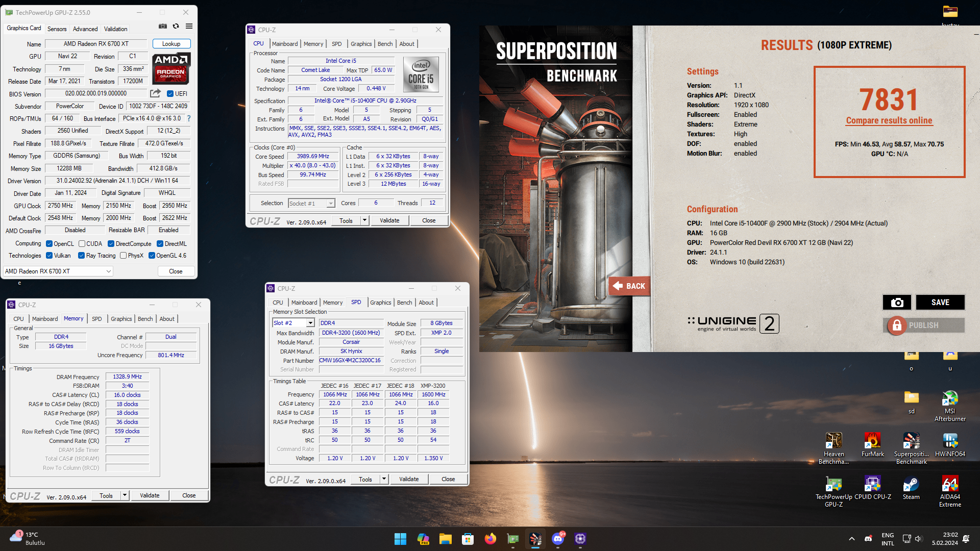
Task: Toggle the UEFI checkbox in GPU-Z
Action: point(170,94)
